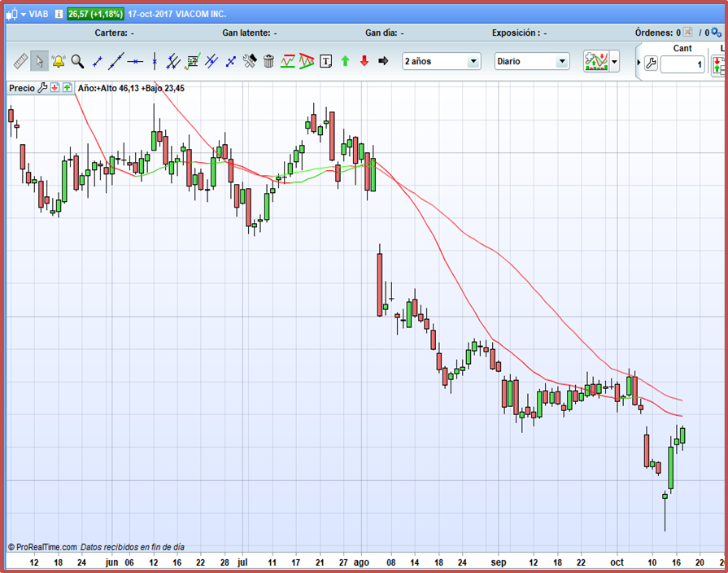Open the wrench settings beside Precio label
This screenshot has width=728, height=573.
click(x=42, y=87)
